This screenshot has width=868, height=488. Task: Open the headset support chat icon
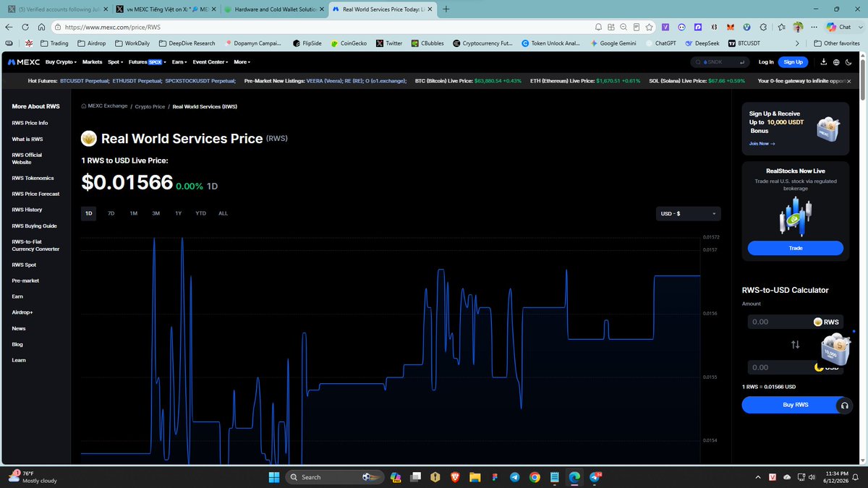tap(844, 406)
